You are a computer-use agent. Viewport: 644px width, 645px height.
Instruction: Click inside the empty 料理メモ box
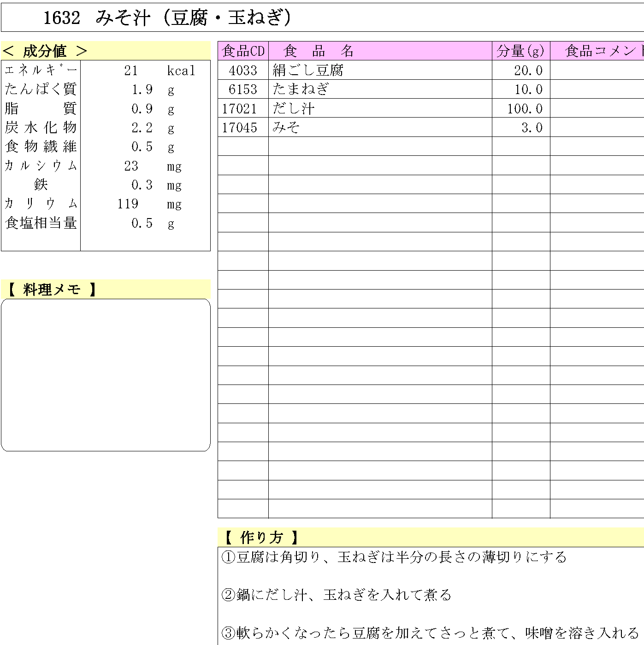(x=106, y=374)
